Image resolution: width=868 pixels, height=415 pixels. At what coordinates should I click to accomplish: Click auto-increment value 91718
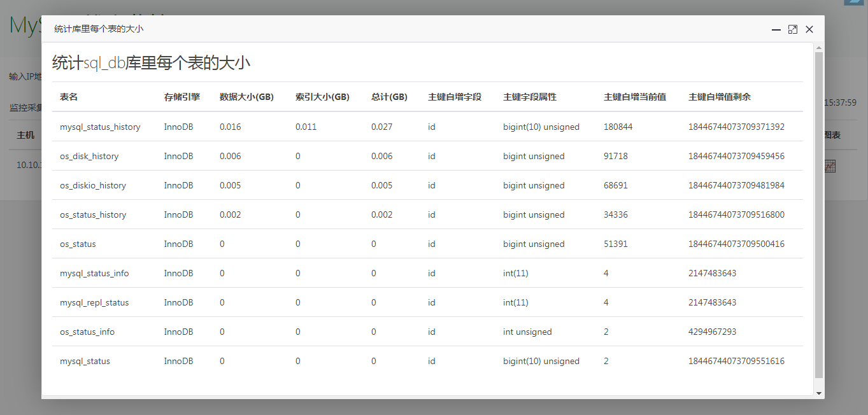[616, 156]
